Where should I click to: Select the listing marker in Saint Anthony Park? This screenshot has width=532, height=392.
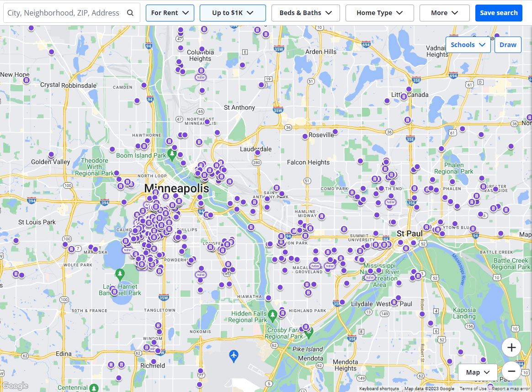pos(277,187)
